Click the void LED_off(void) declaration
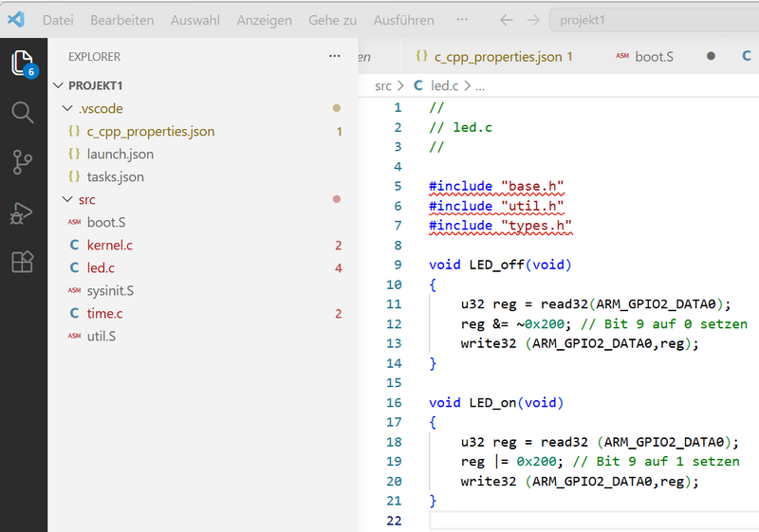 tap(500, 265)
